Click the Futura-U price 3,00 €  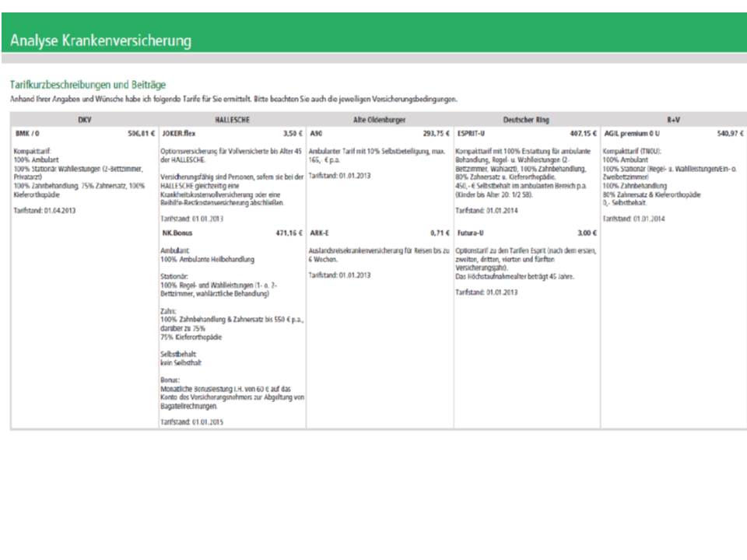587,233
